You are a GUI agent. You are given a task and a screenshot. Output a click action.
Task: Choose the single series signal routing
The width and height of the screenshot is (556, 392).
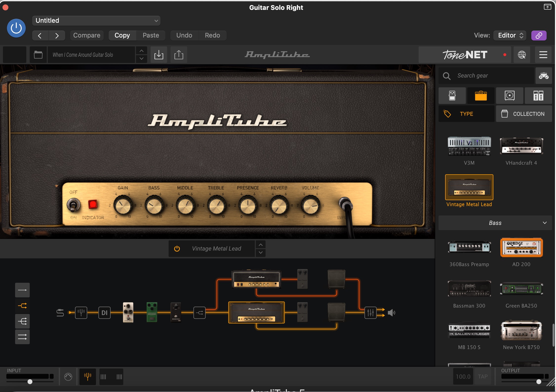coord(22,290)
